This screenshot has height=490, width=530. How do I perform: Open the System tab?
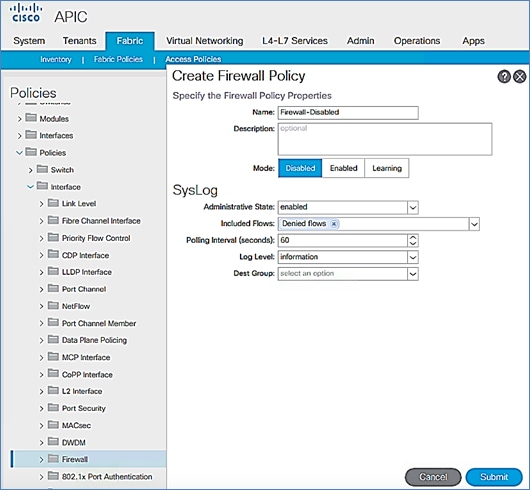[x=29, y=41]
